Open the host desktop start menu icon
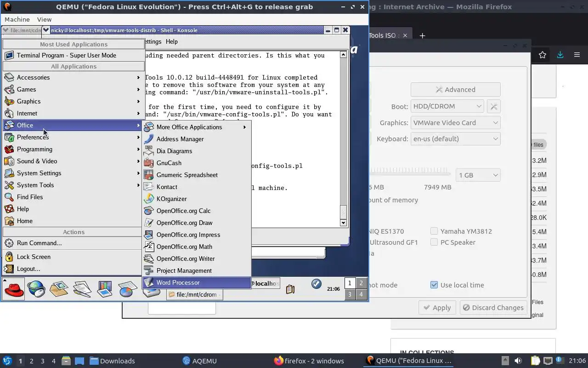The height and width of the screenshot is (368, 588). click(x=7, y=361)
